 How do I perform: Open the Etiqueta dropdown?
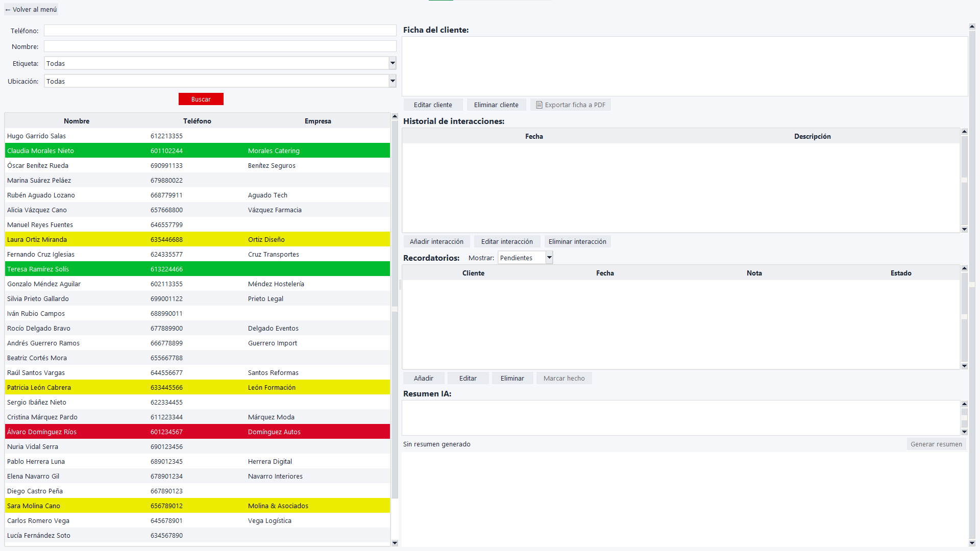[220, 63]
